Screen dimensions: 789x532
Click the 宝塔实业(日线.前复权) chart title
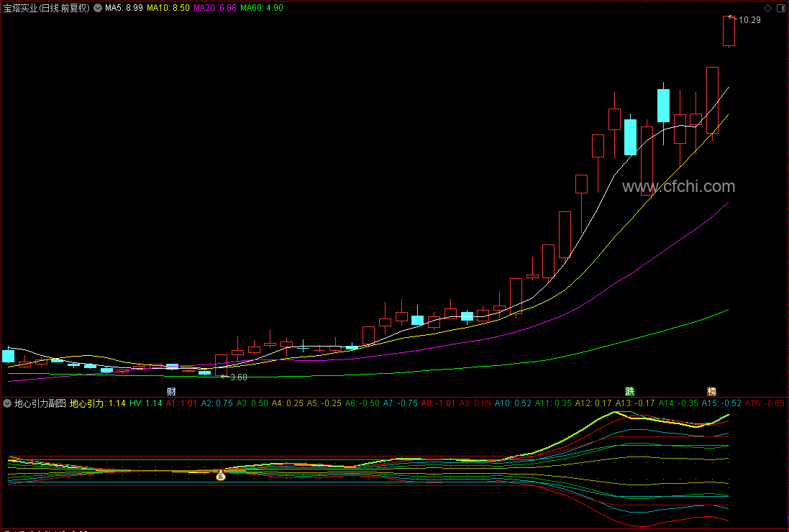click(46, 8)
